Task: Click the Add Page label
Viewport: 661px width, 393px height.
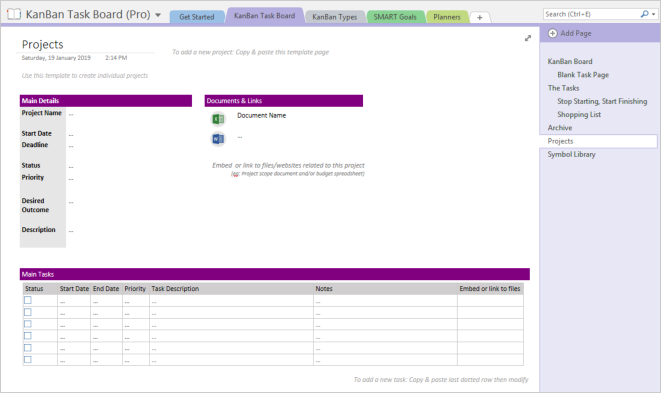Action: click(x=576, y=33)
